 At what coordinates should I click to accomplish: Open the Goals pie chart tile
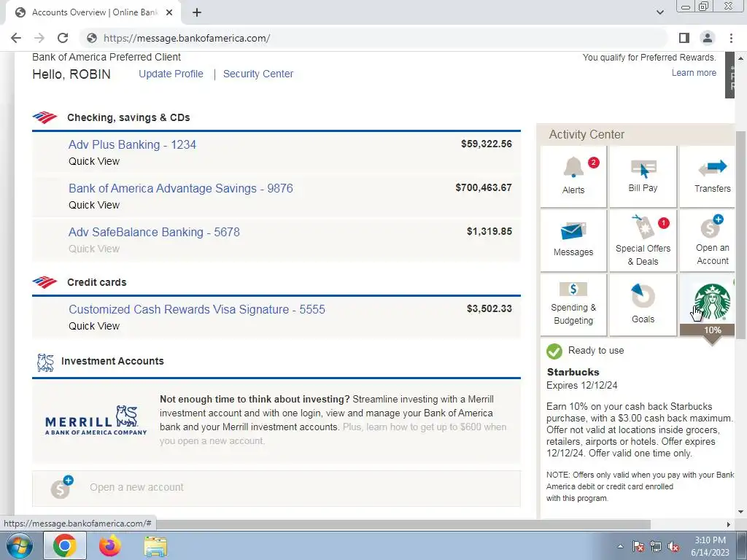643,305
